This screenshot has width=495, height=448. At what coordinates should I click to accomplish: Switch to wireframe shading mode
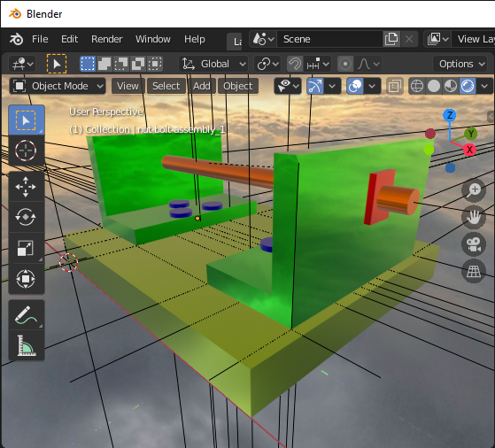(417, 86)
